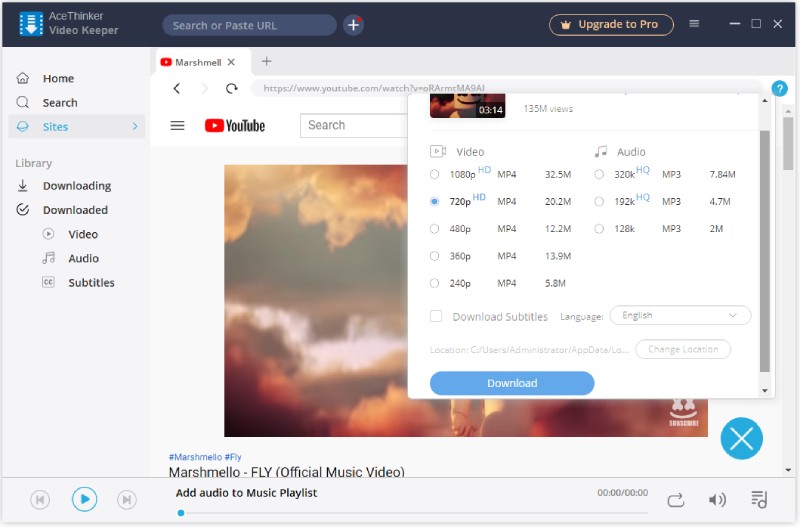Click the #Marshmello hashtag link
Viewport: 800px width, 527px height.
point(195,457)
